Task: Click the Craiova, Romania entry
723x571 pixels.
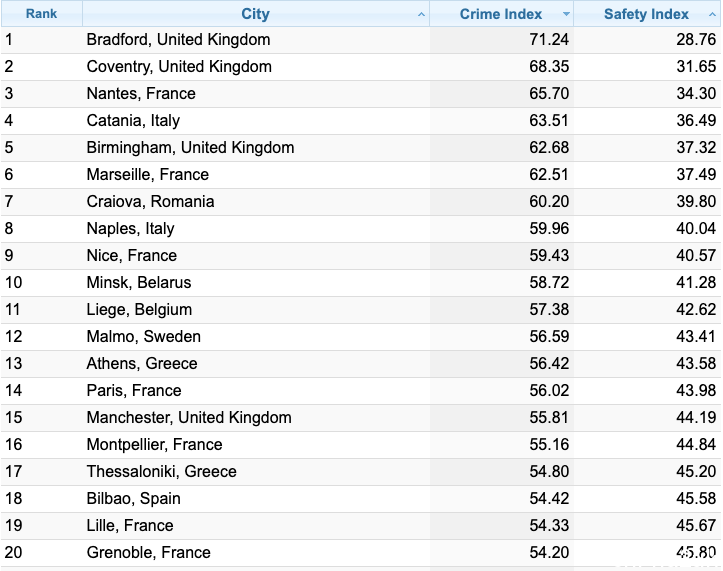Action: (x=150, y=202)
